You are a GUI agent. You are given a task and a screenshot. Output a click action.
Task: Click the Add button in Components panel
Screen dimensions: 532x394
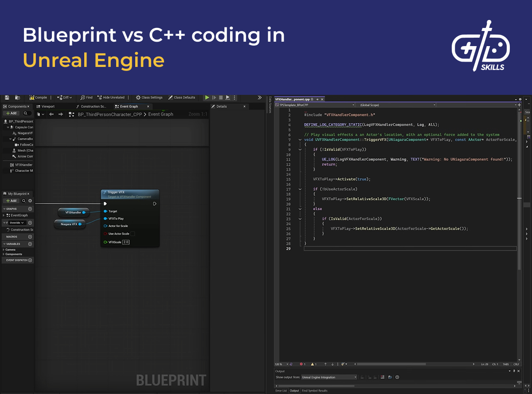pos(12,113)
